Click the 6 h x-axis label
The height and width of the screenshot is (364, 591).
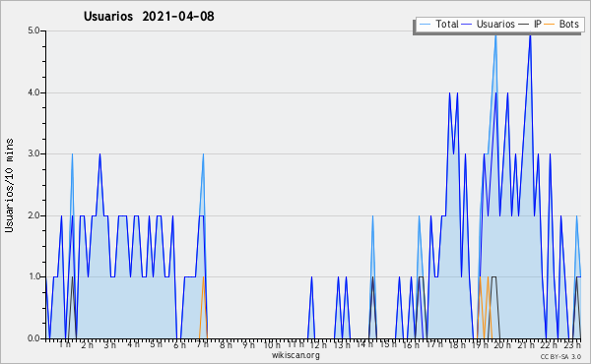tap(179, 344)
